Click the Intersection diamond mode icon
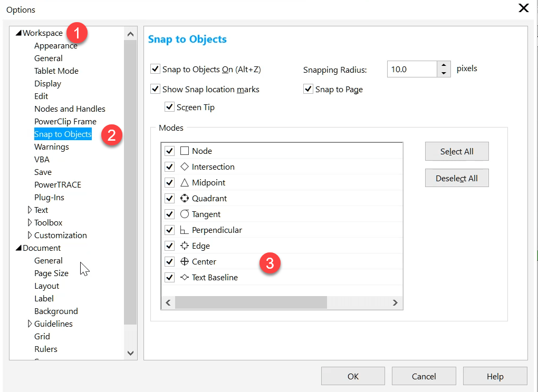The width and height of the screenshot is (538, 392). click(184, 167)
